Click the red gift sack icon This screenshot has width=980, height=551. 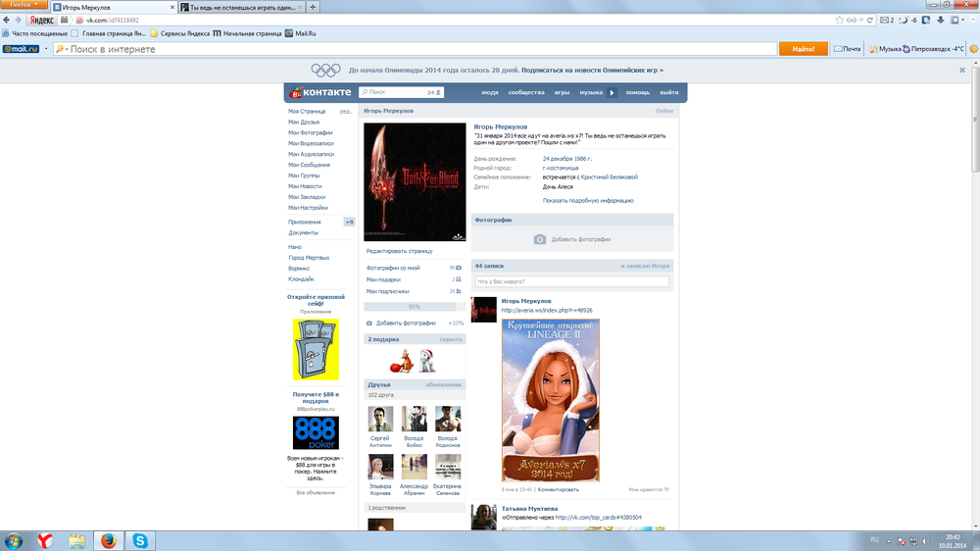click(x=401, y=360)
